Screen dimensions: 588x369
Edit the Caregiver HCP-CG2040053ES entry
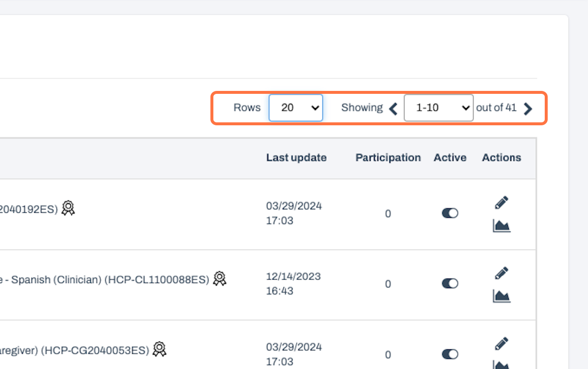tap(501, 343)
